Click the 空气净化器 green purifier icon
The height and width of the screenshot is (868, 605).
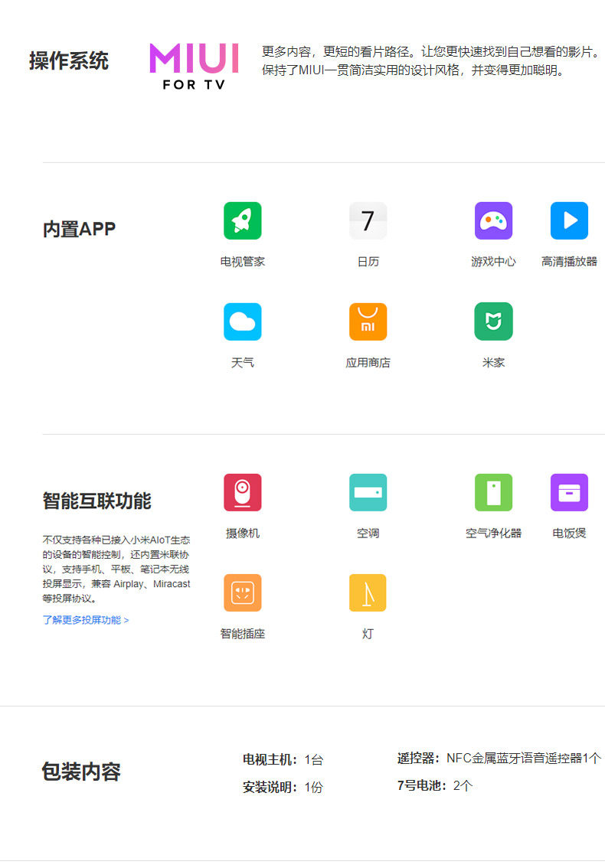(493, 492)
